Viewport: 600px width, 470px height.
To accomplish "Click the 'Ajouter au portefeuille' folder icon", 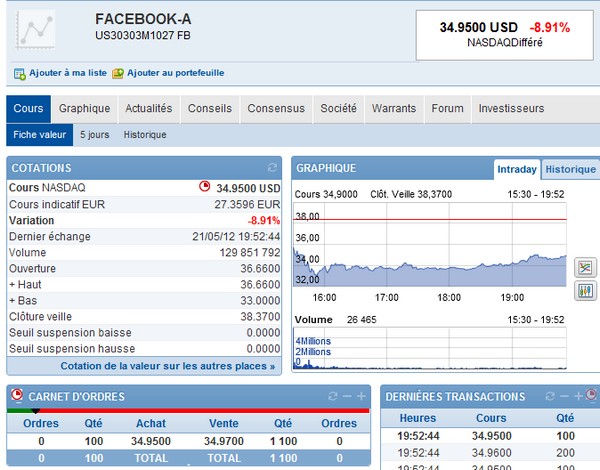I will pyautogui.click(x=117, y=73).
